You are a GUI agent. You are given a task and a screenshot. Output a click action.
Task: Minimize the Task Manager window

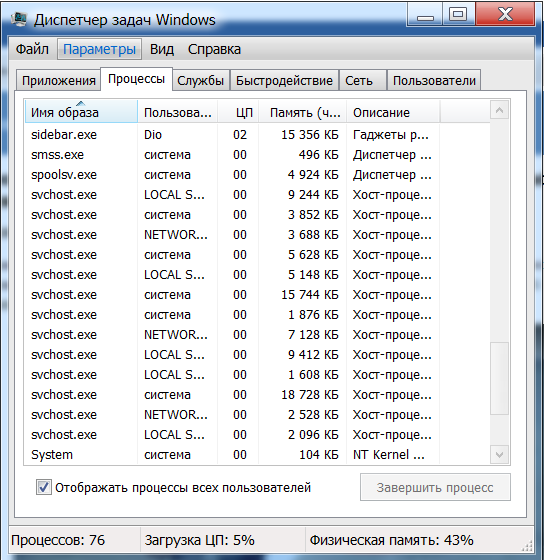[x=425, y=15]
